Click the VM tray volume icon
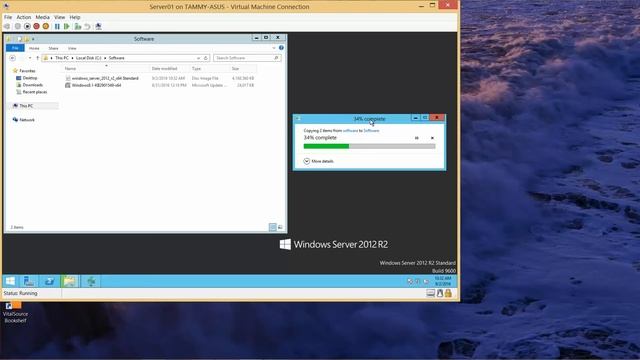 pos(426,282)
